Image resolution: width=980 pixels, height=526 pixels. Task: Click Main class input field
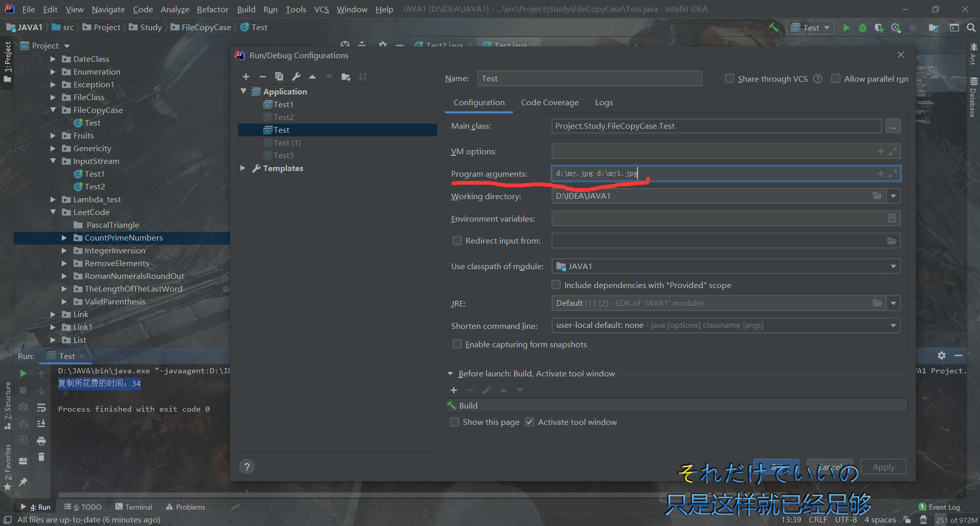tap(716, 126)
